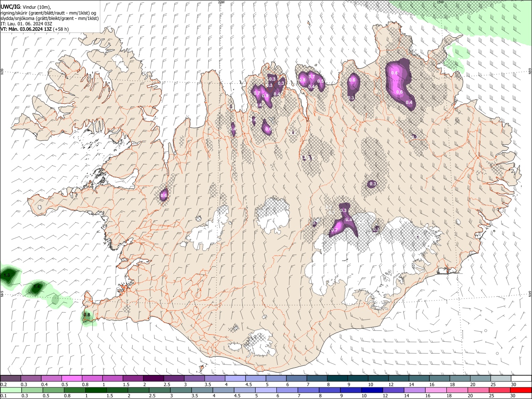Click the bright red lower swatch after 30
The width and height of the screenshot is (532, 399).
[x=521, y=390]
